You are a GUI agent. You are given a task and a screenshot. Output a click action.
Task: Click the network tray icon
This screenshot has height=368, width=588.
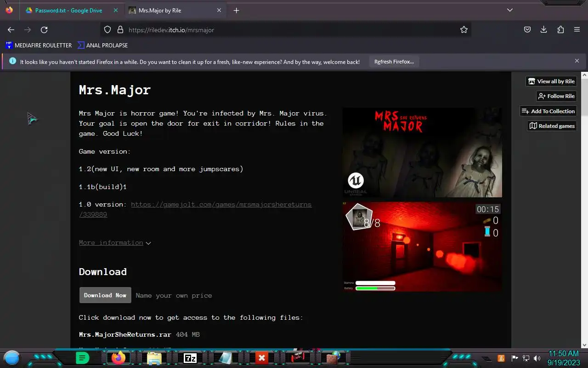tap(526, 358)
